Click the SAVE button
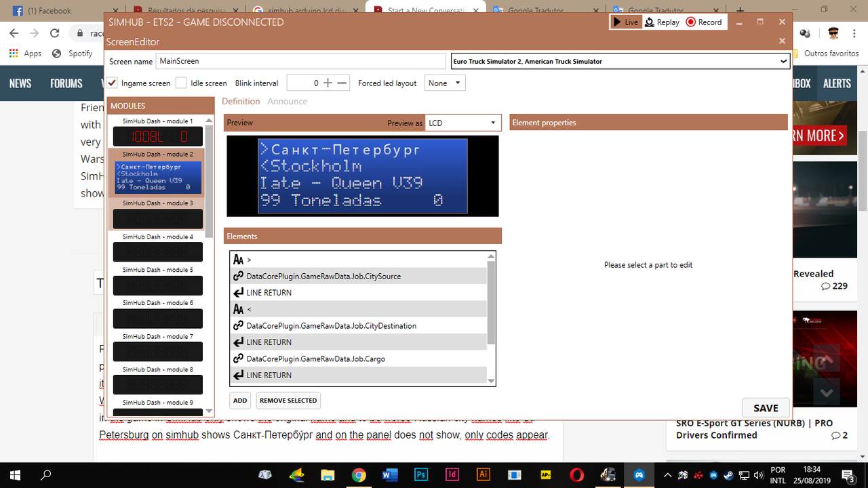Viewport: 868px width, 488px height. pos(766,408)
